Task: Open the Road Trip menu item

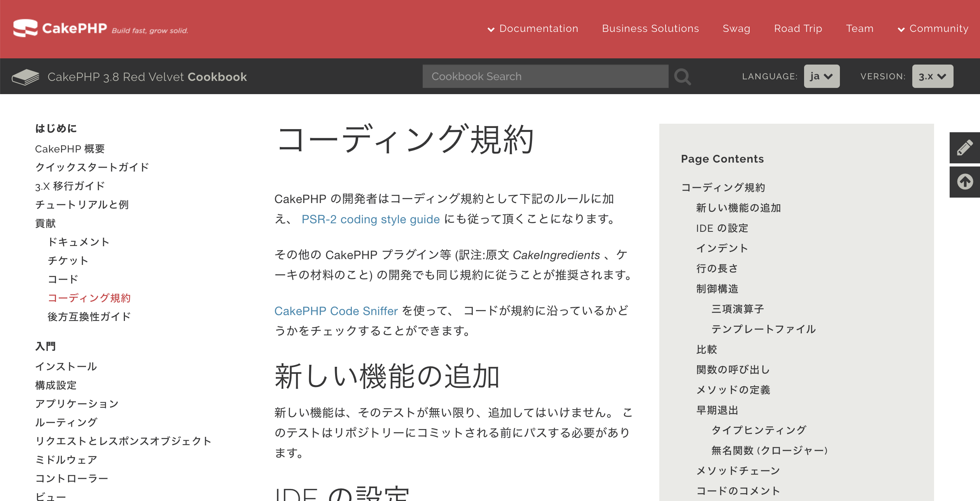Action: [x=798, y=29]
